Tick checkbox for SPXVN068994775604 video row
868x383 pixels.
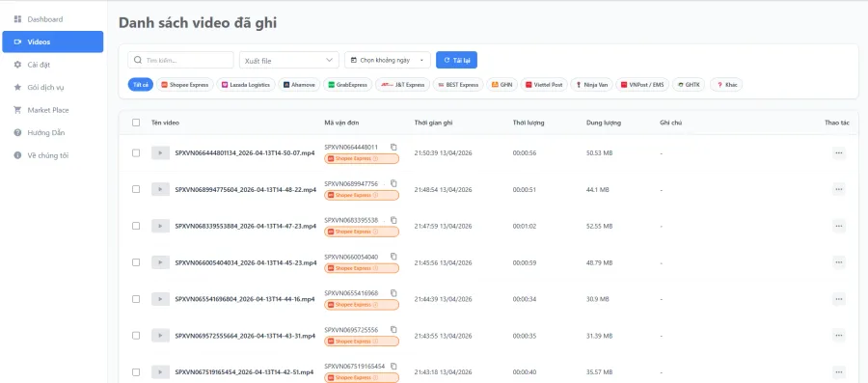(x=136, y=189)
